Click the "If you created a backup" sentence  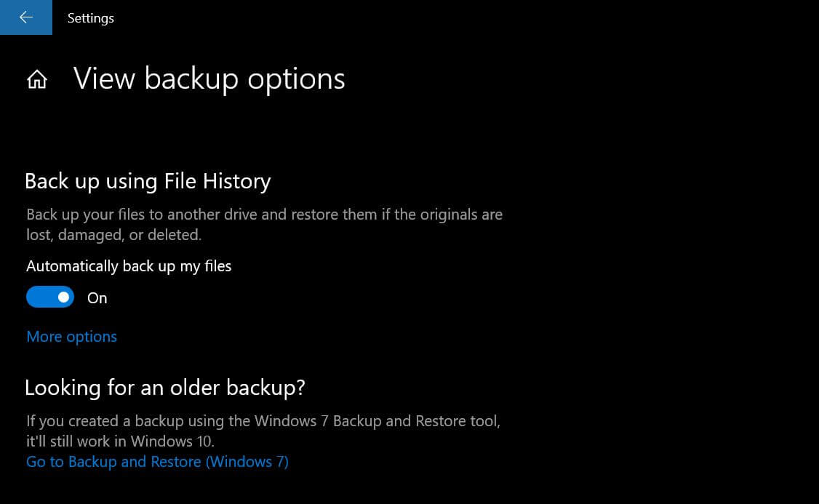click(x=263, y=421)
